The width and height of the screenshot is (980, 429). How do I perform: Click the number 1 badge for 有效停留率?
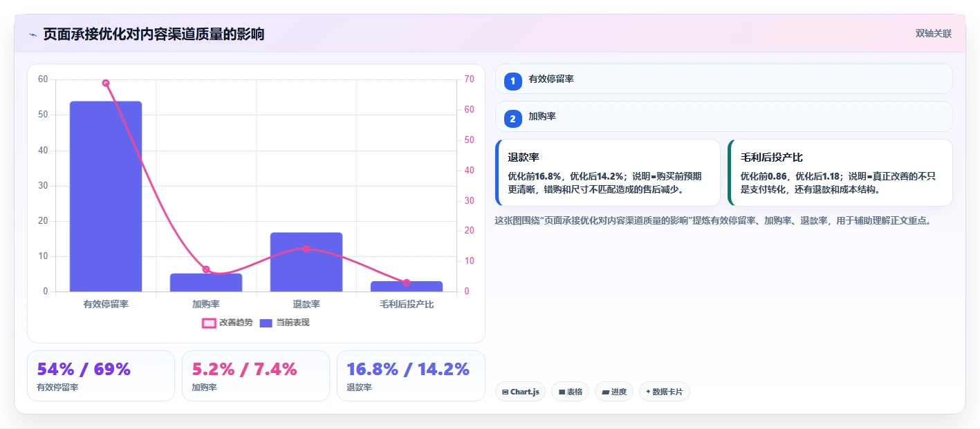point(512,82)
